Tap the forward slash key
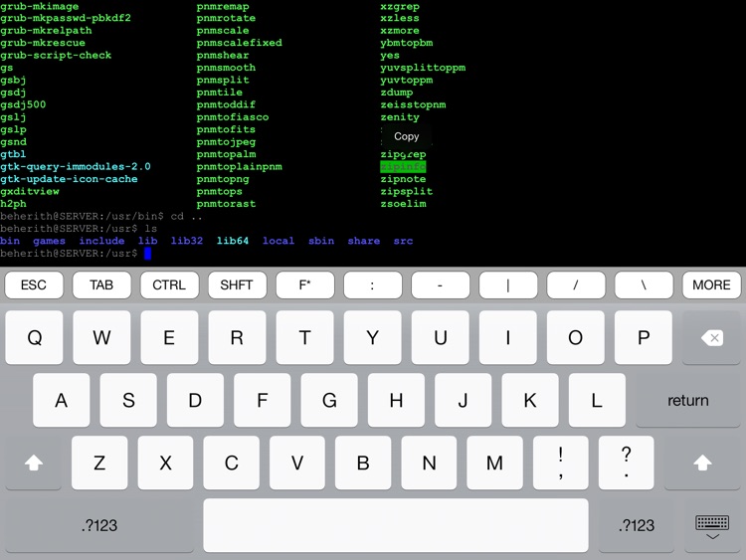Screen dimensions: 746x560 coord(576,285)
